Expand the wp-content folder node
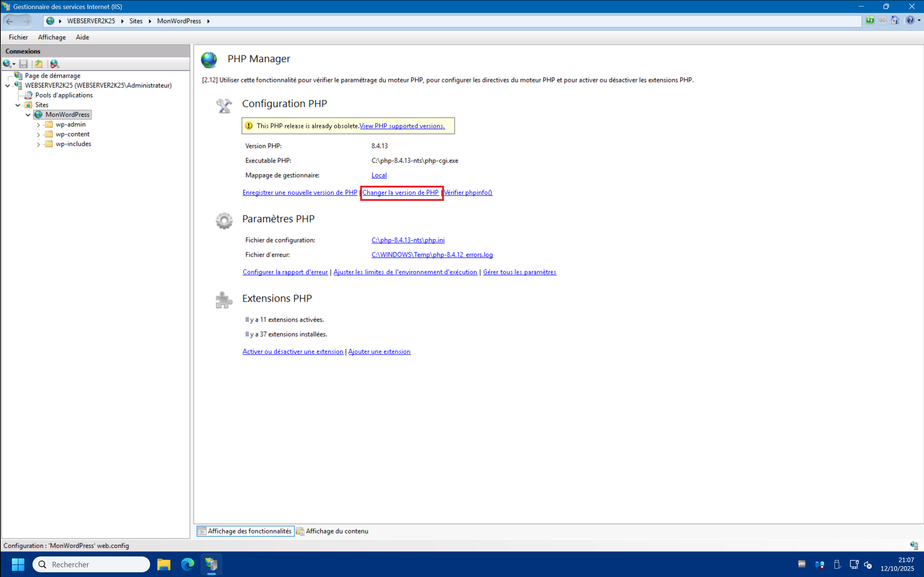Image resolution: width=924 pixels, height=577 pixels. point(38,135)
